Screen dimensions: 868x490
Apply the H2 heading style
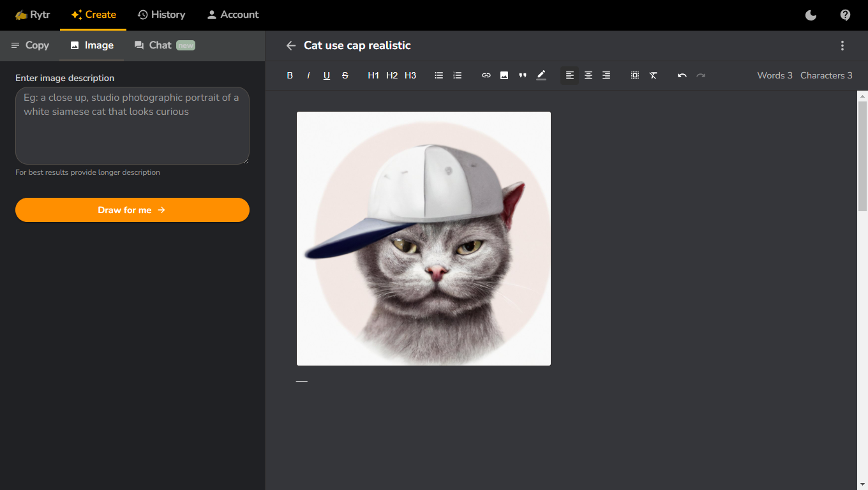[x=392, y=75]
